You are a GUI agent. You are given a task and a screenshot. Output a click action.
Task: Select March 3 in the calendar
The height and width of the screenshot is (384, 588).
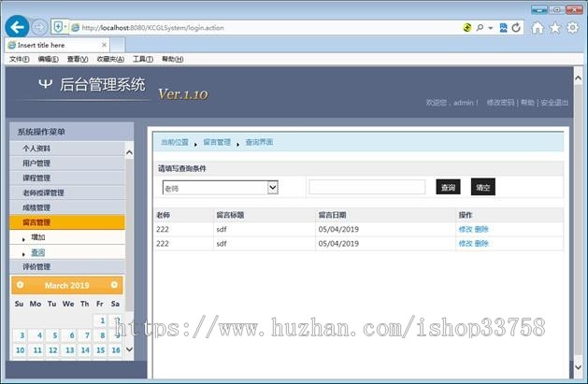21,335
